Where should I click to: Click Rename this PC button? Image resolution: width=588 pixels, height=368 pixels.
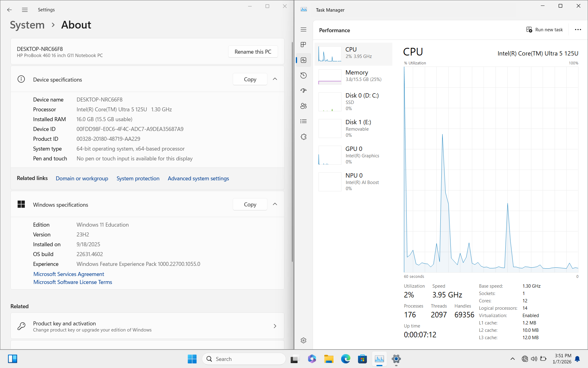tap(253, 52)
